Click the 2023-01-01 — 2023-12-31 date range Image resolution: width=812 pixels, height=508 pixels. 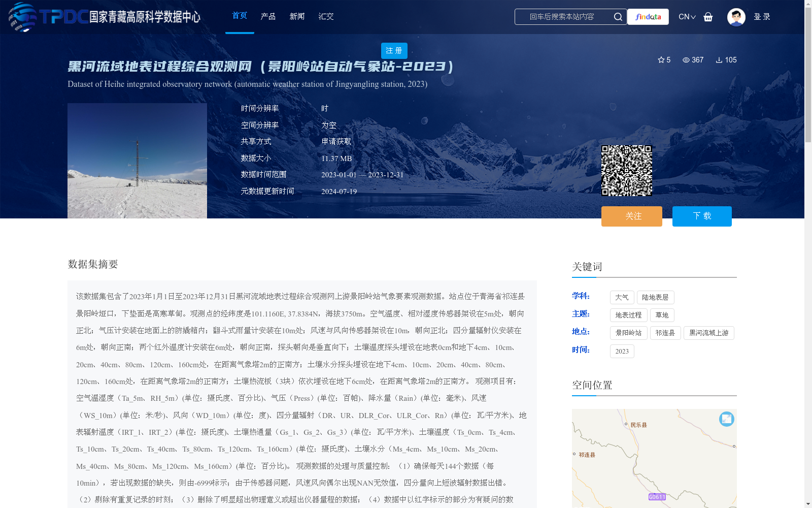362,175
